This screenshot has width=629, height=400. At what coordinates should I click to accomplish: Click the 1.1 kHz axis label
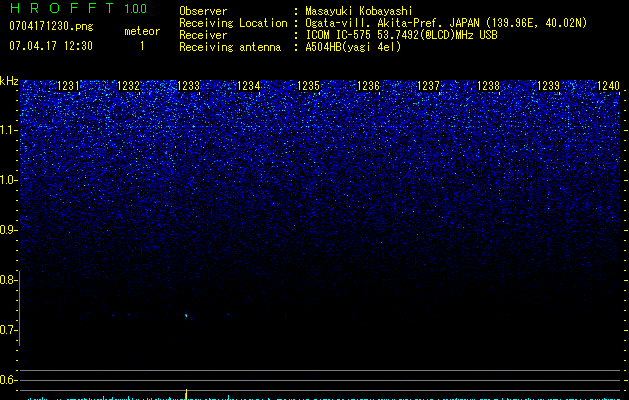(x=8, y=130)
